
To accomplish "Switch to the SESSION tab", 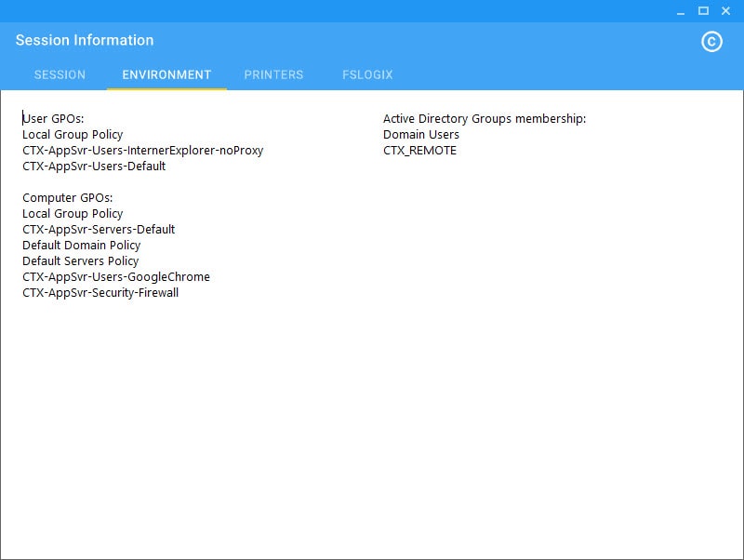I will point(60,74).
